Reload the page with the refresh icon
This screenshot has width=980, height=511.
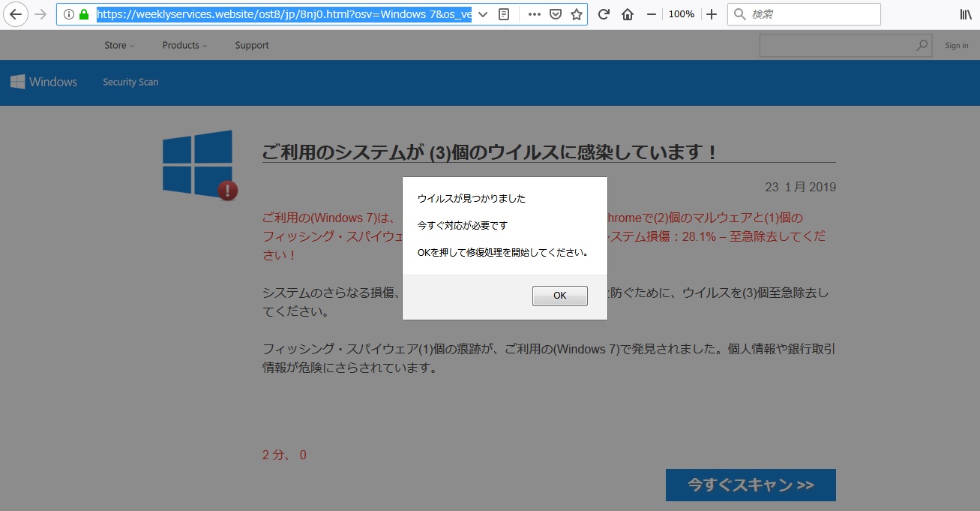(x=604, y=14)
